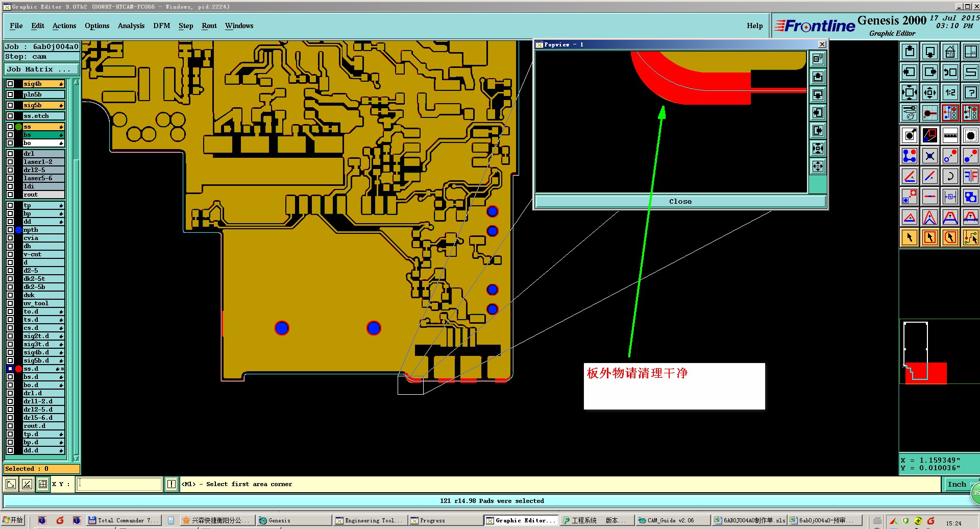Click the delete feature X icon
This screenshot has height=529, width=980.
coord(930,156)
